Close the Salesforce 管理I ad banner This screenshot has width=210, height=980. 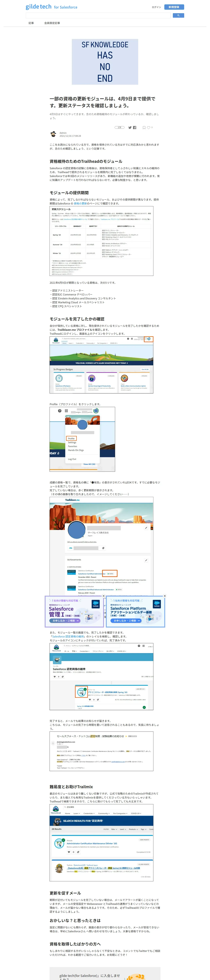point(103,596)
